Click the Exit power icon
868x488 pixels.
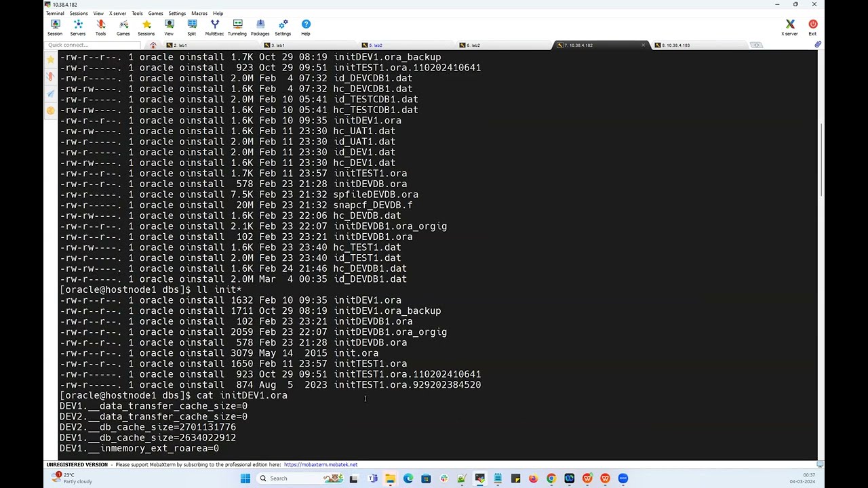coord(812,27)
